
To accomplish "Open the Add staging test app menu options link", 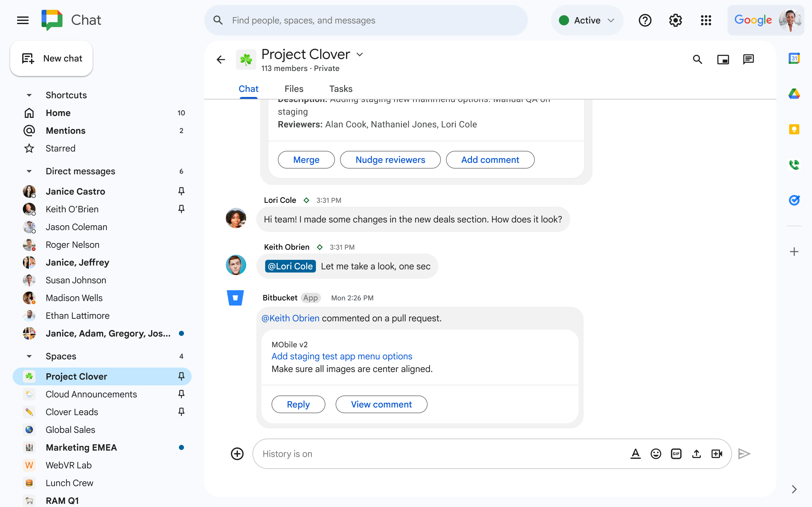I will tap(342, 356).
